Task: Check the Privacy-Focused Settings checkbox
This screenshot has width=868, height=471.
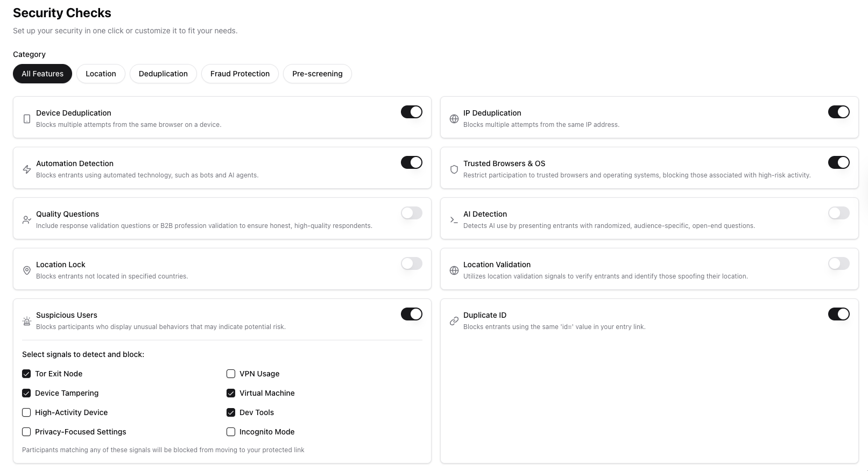Action: pyautogui.click(x=26, y=432)
